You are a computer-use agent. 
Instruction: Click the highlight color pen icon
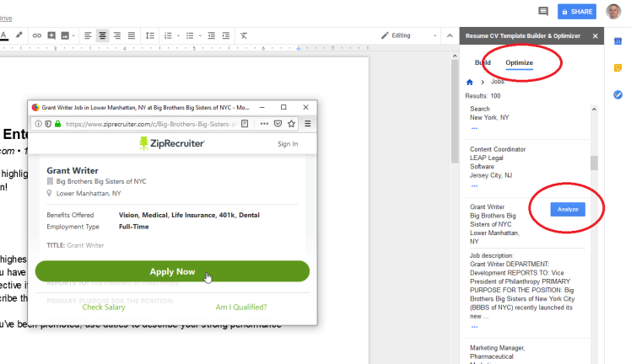point(19,35)
